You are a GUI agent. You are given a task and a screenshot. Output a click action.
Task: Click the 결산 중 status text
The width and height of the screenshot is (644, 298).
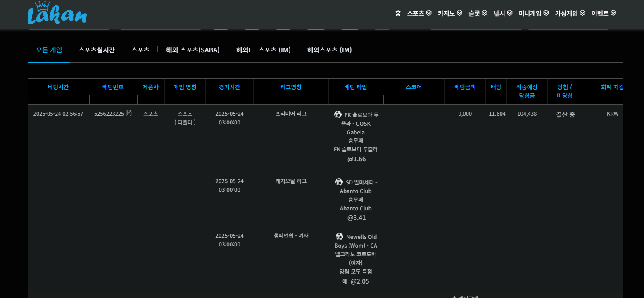(565, 114)
